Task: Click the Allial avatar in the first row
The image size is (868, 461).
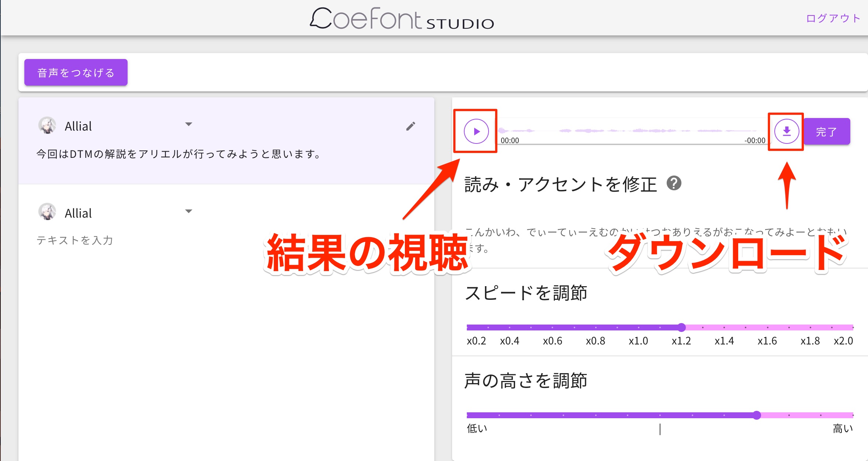Action: [x=47, y=125]
